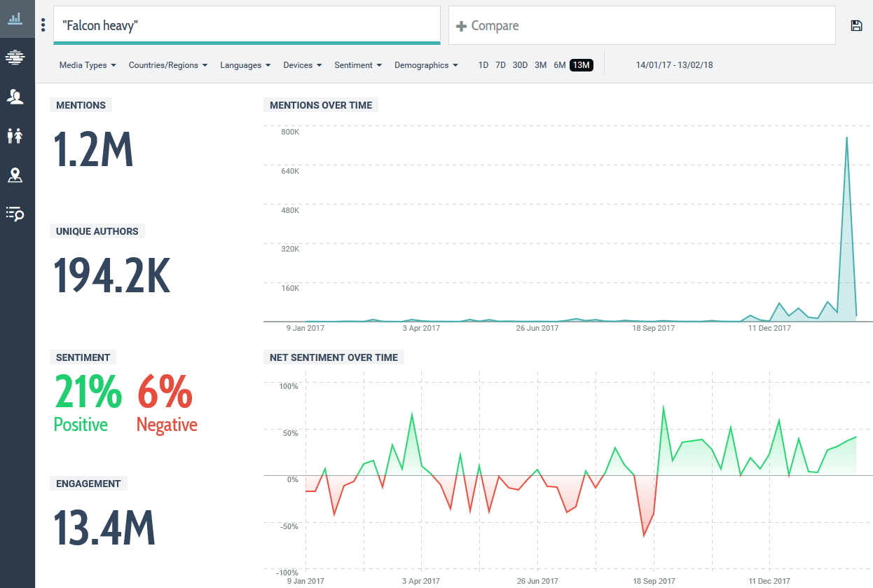Screen dimensions: 873x588
Task: Open the three-dot options menu
Action: click(43, 25)
